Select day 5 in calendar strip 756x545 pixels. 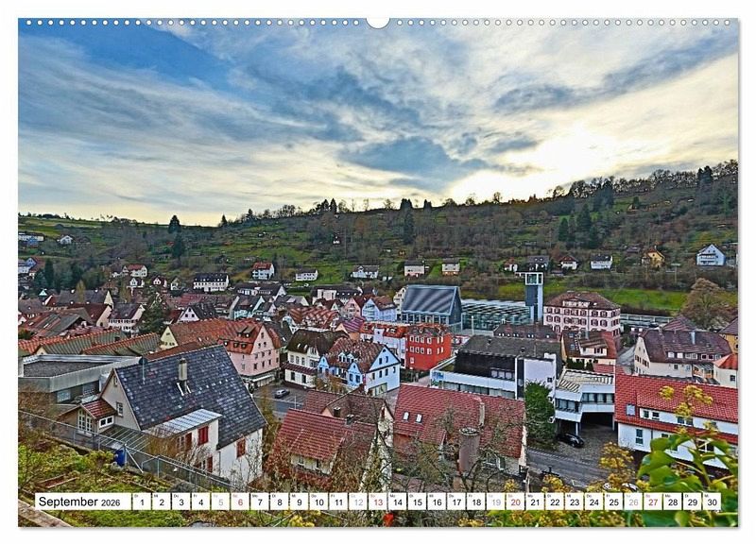pos(220,502)
